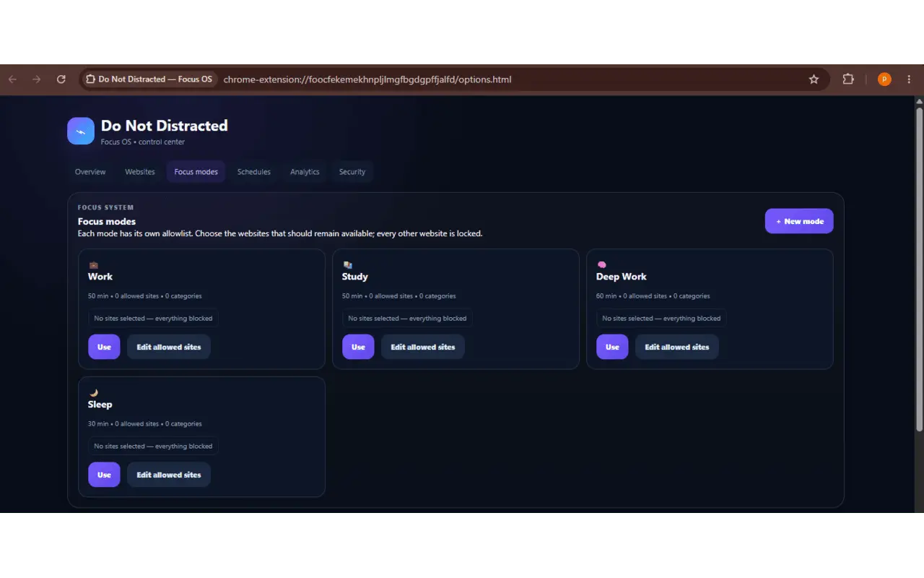Click the Do Not Distracted lightning logo

tap(81, 131)
